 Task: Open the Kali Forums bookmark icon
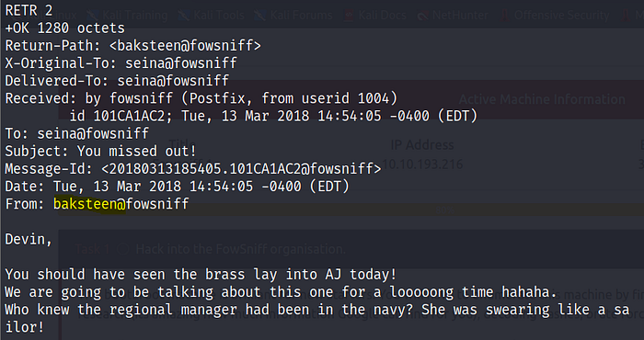click(260, 16)
